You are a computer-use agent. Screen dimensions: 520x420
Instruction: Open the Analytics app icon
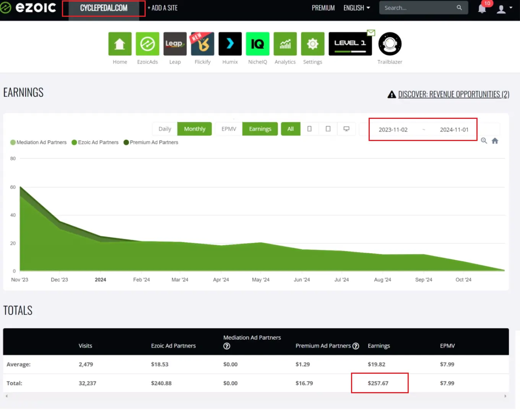(285, 44)
